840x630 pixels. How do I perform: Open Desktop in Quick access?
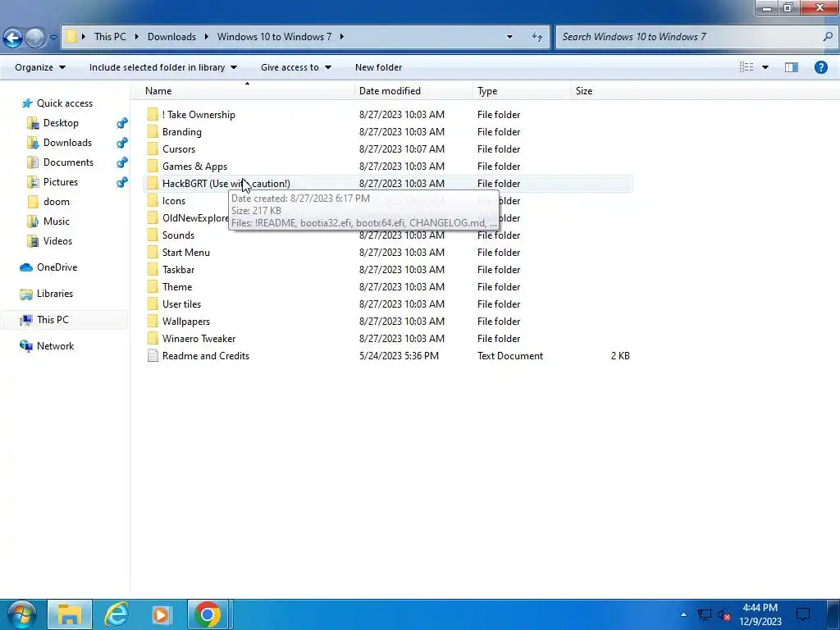click(x=53, y=123)
